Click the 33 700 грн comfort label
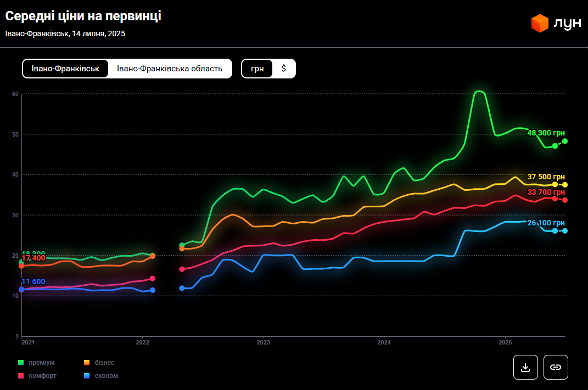 click(545, 192)
